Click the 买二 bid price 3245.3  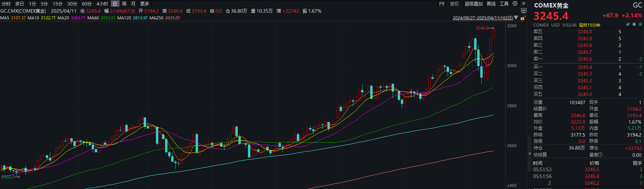click(x=585, y=74)
